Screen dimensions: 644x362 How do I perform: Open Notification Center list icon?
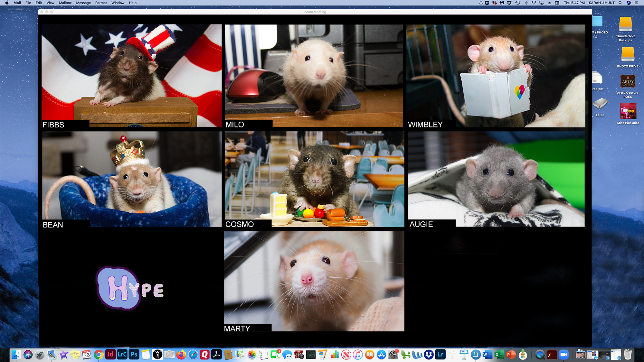636,3
